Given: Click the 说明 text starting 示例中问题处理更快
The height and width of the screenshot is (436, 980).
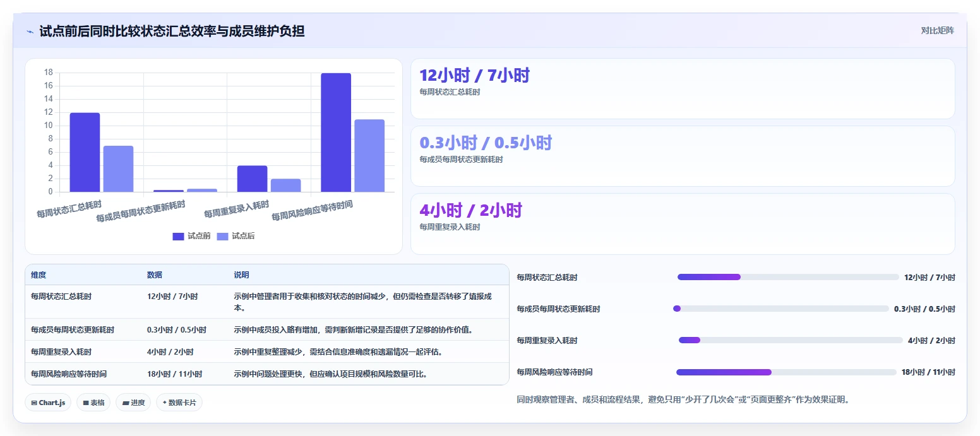Looking at the screenshot, I should tap(331, 374).
